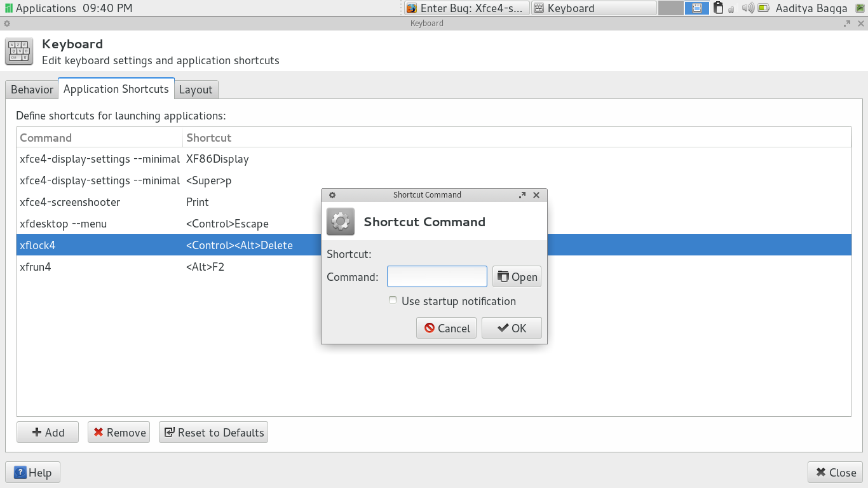Click the Keyboard window gear menu icon

point(7,24)
